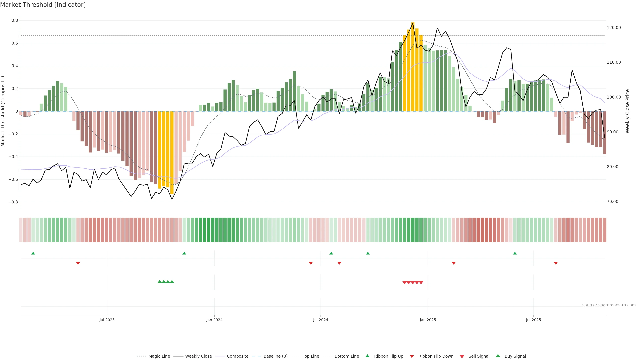Screen dimensions: 644x362
Task: Click the Jan 2024 axis label
Action: point(214,320)
